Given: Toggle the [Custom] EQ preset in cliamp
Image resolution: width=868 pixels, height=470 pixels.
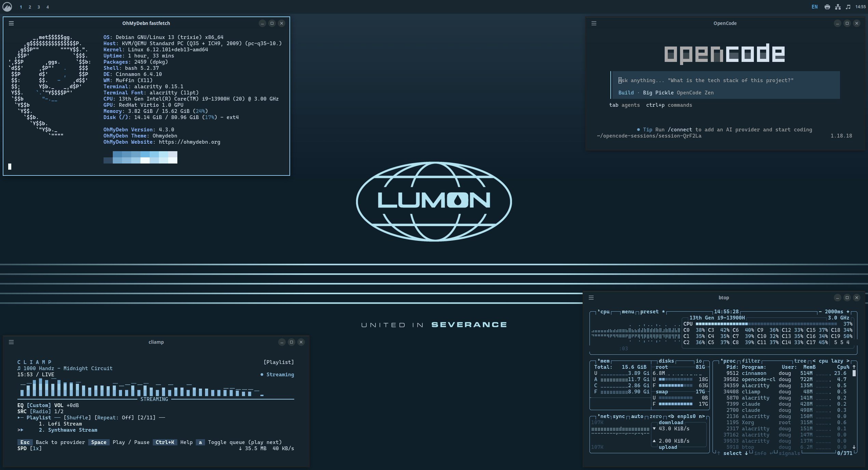Looking at the screenshot, I should point(39,405).
